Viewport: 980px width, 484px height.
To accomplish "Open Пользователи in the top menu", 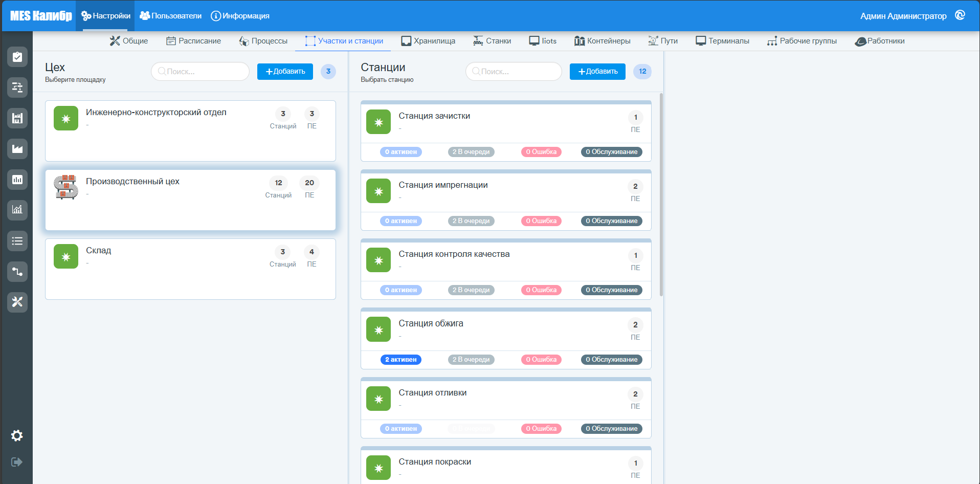I will 171,16.
